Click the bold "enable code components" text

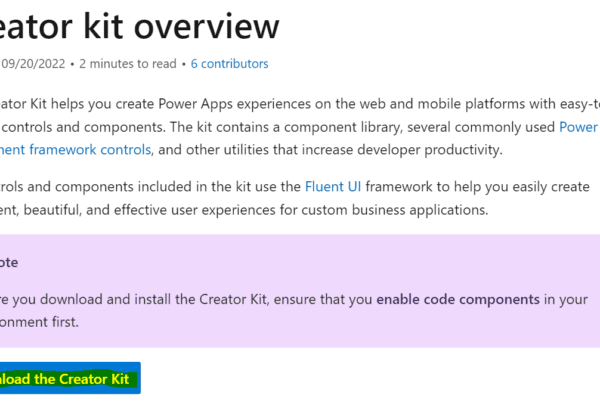[x=458, y=299]
